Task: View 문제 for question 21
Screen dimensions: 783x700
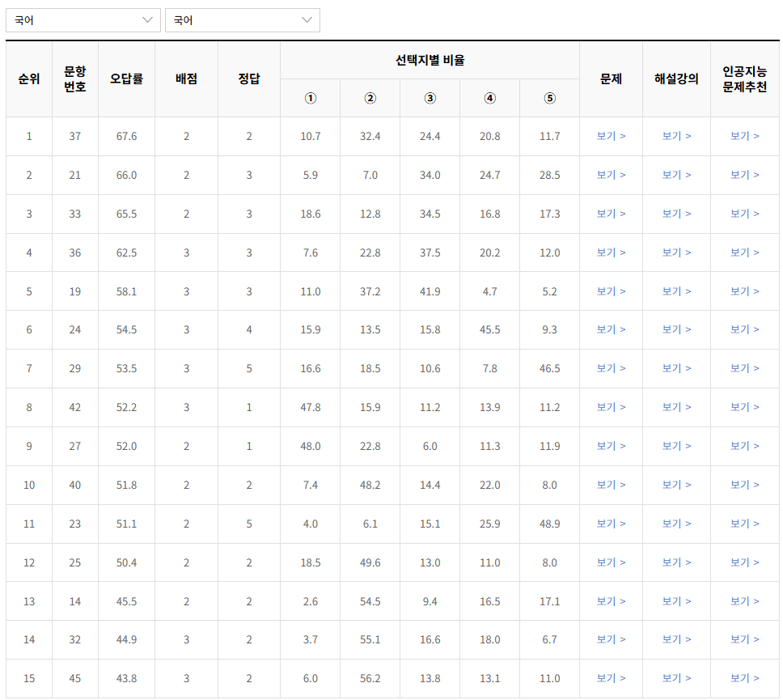Action: click(611, 175)
